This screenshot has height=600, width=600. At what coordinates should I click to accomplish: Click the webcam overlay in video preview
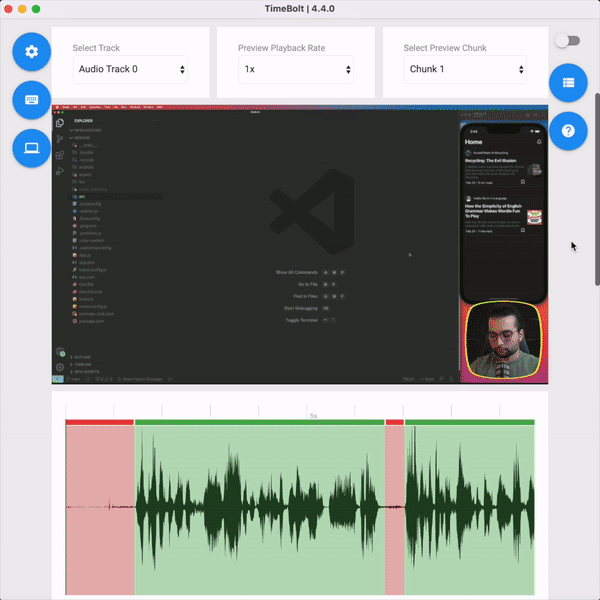(503, 341)
